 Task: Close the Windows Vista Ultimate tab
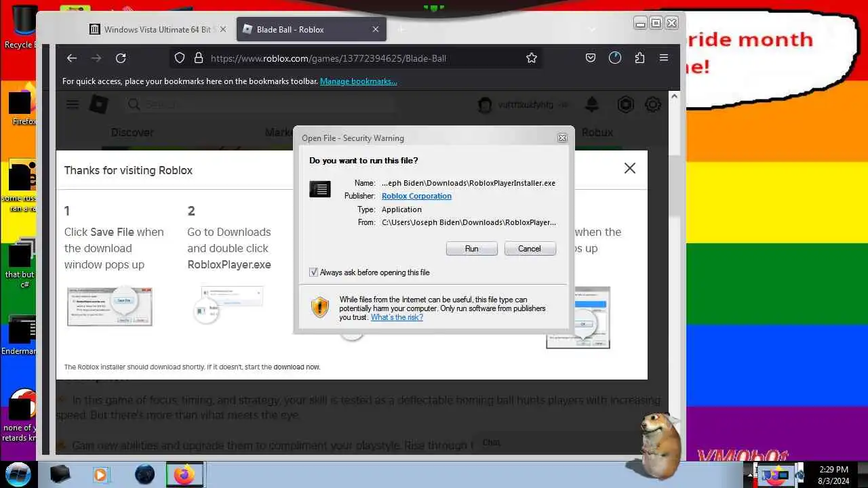[x=222, y=30]
